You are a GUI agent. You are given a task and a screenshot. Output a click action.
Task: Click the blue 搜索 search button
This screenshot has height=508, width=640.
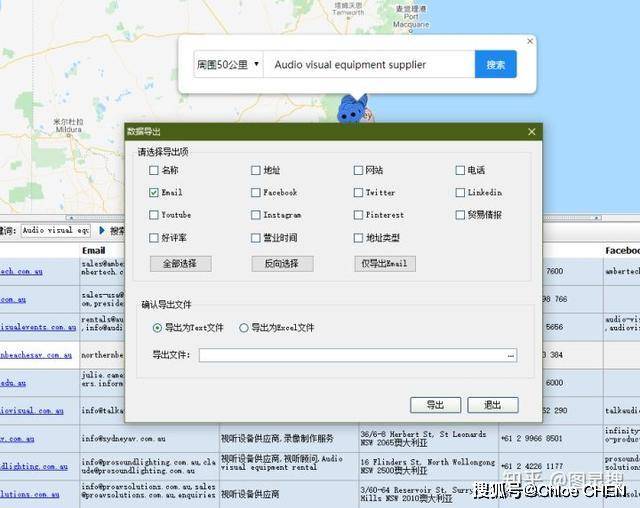point(495,65)
